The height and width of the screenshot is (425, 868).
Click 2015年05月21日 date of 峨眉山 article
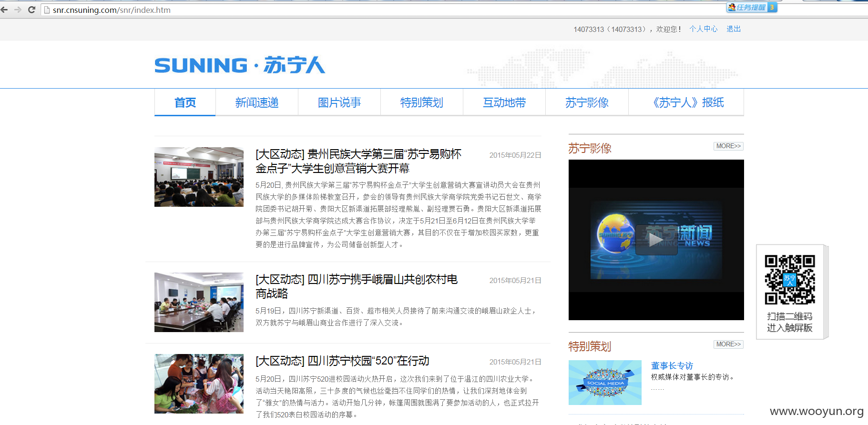(515, 281)
